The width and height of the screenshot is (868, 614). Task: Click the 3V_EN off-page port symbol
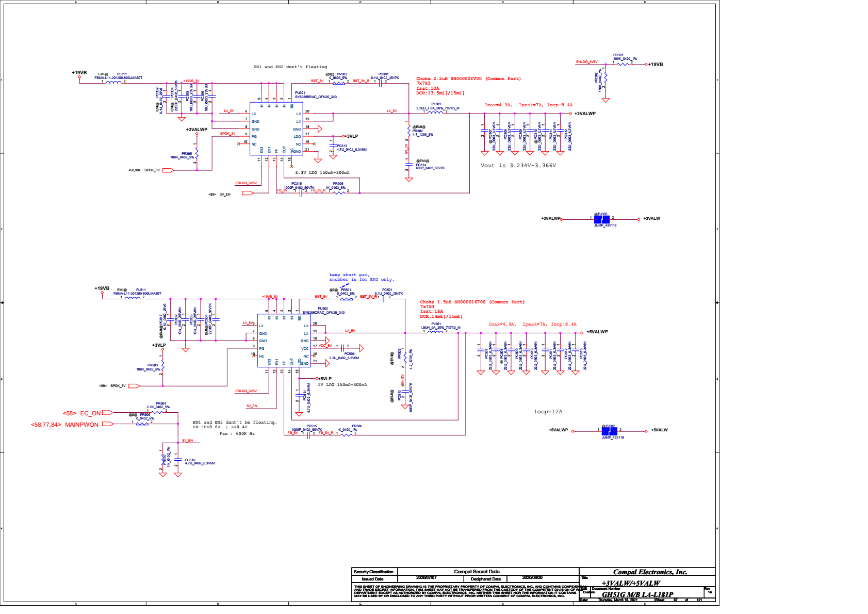click(x=248, y=193)
